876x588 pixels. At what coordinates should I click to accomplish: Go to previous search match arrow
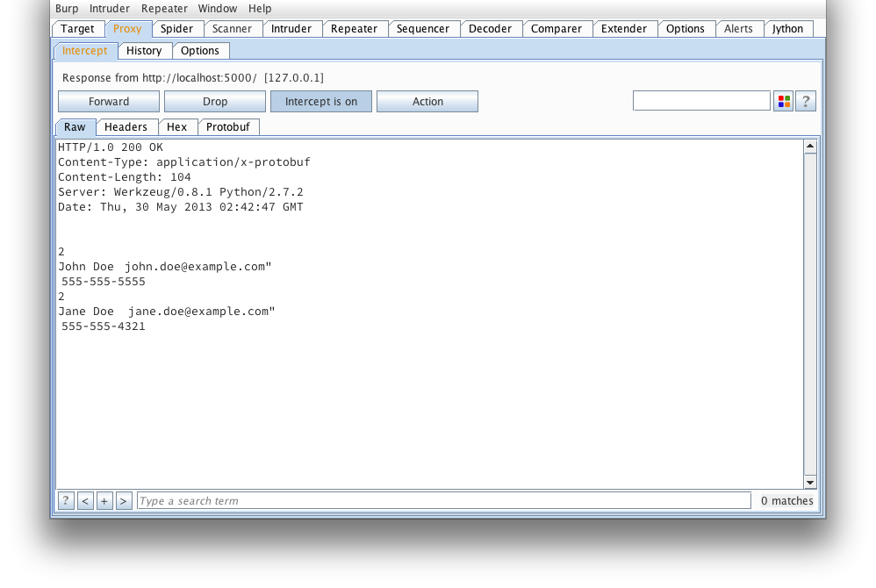pyautogui.click(x=85, y=501)
